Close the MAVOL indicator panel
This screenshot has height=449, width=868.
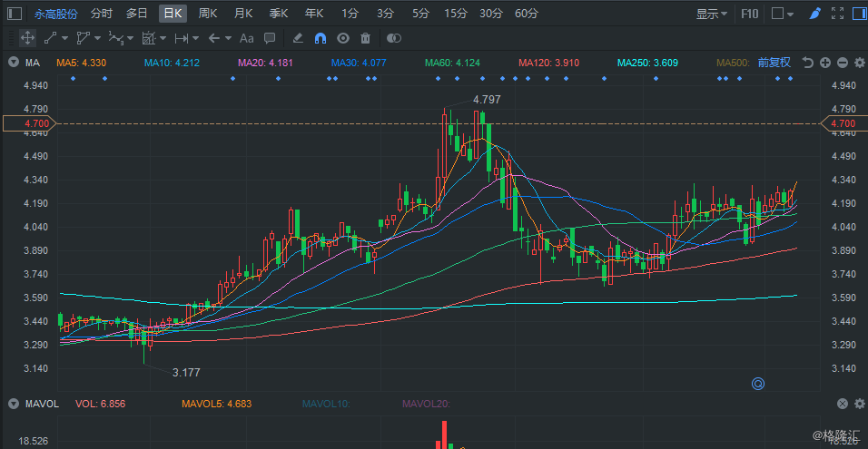click(842, 404)
